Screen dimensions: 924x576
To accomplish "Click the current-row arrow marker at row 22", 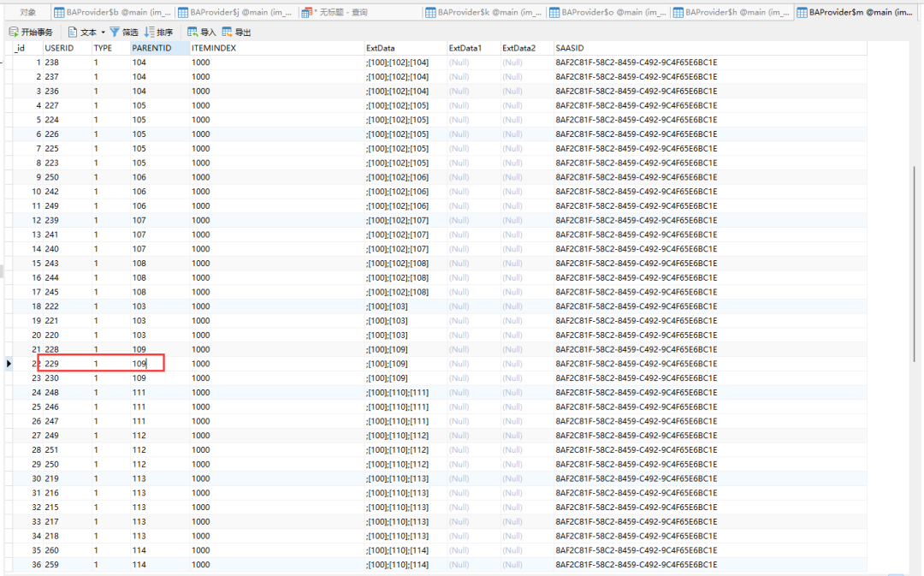I will 9,364.
